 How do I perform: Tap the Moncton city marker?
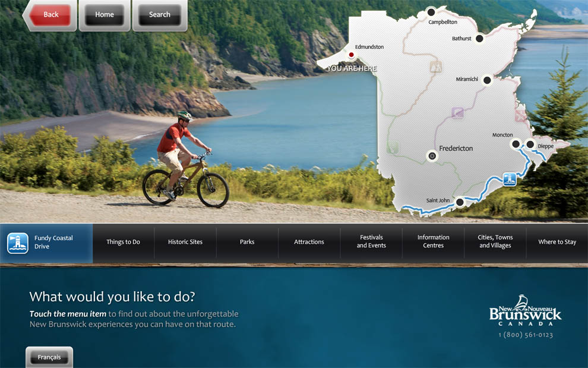[516, 144]
